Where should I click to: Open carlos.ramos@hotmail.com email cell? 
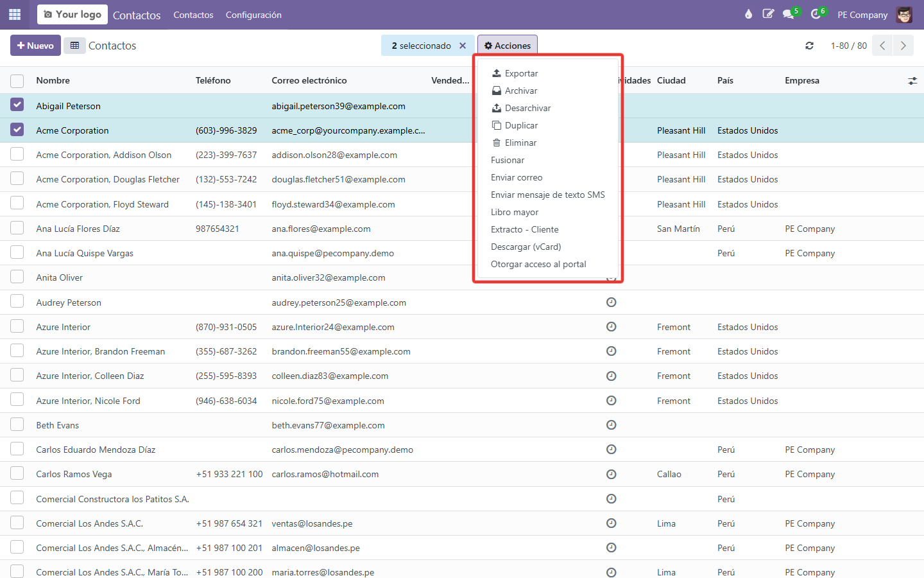(x=325, y=474)
